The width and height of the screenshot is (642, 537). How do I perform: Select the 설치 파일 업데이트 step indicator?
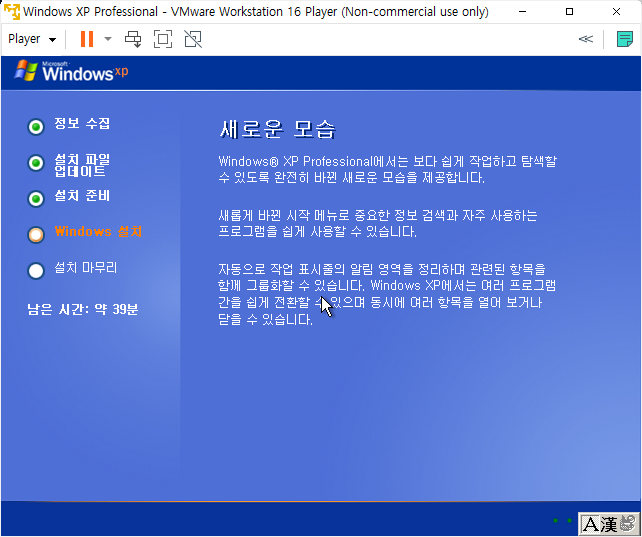36,163
